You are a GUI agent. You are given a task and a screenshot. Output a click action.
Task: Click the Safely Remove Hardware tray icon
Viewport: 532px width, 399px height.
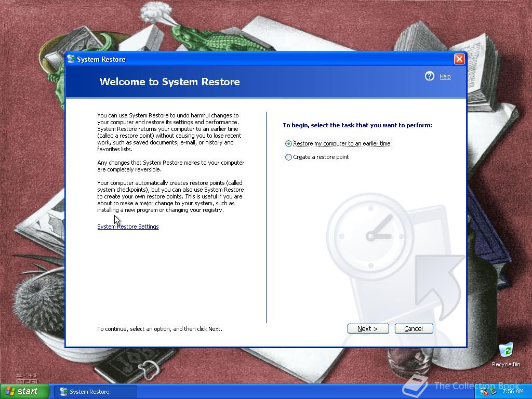(493, 392)
